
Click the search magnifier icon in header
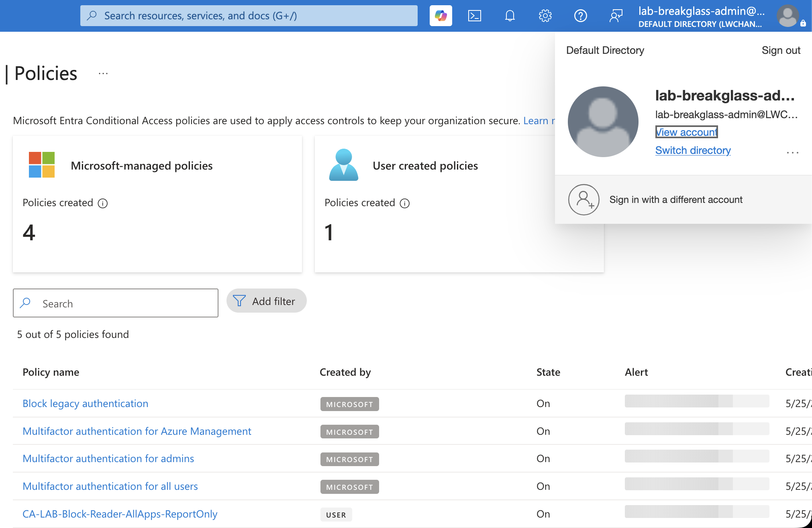92,16
